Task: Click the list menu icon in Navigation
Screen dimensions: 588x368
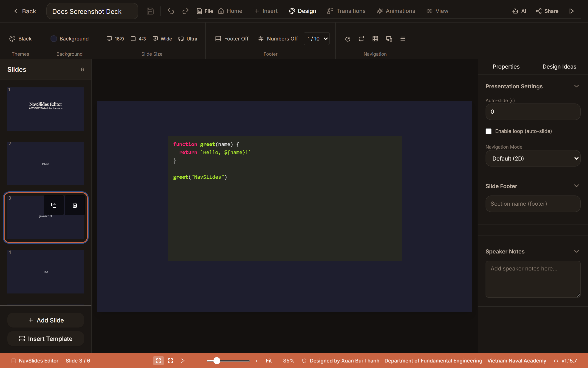Action: click(403, 39)
